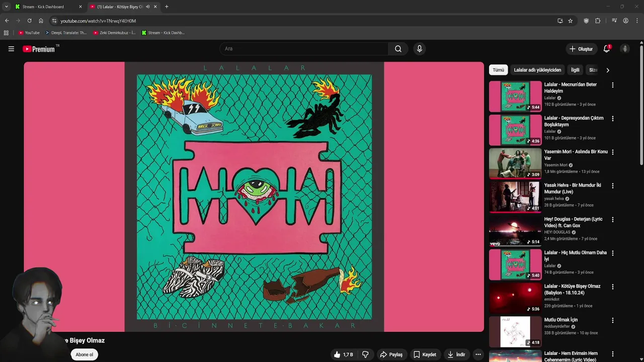644x362 pixels.
Task: Start voice search with the microphone
Action: (420, 49)
